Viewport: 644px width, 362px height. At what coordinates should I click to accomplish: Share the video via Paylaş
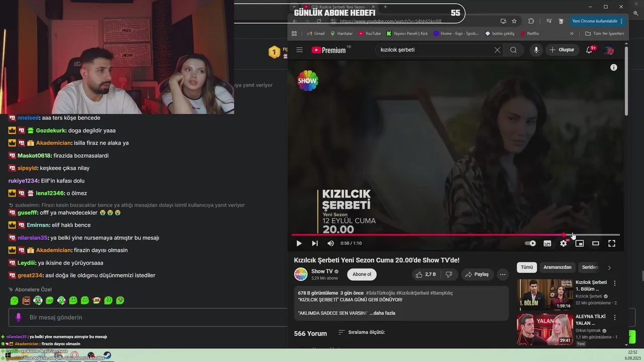click(477, 274)
